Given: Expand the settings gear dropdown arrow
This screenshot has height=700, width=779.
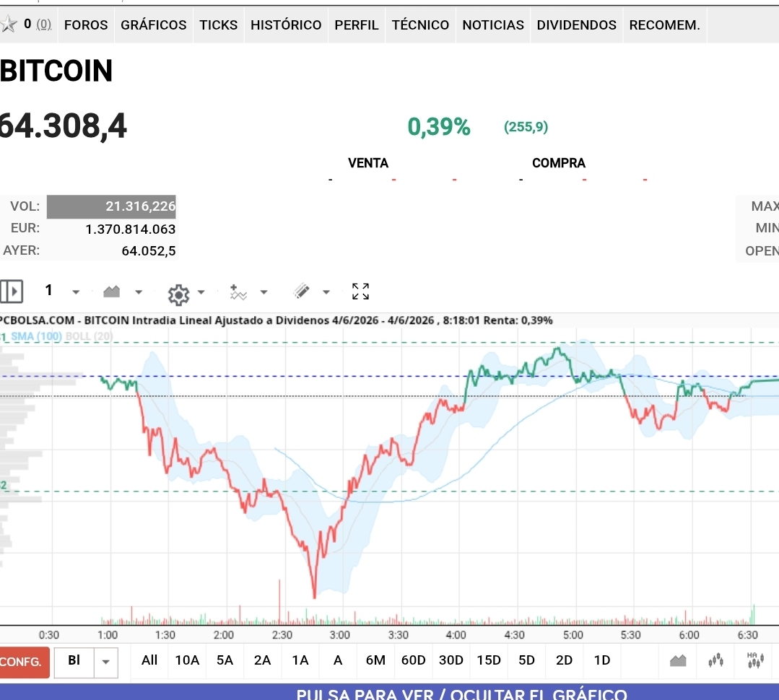Looking at the screenshot, I should [x=201, y=292].
